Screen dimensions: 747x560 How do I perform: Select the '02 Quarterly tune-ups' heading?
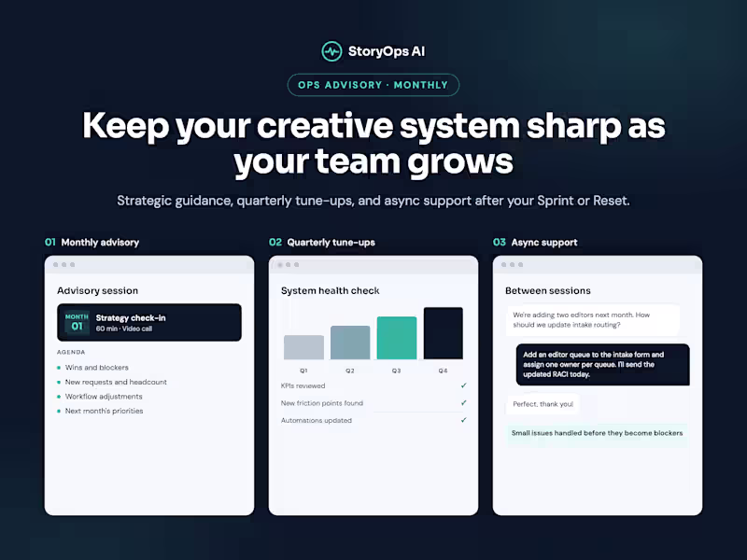[x=322, y=243]
